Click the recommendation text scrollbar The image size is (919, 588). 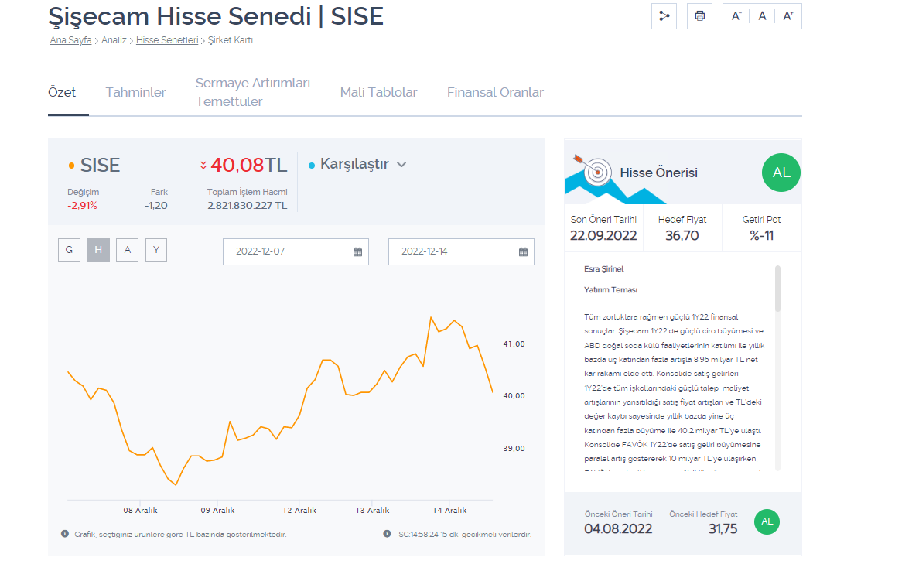point(777,289)
